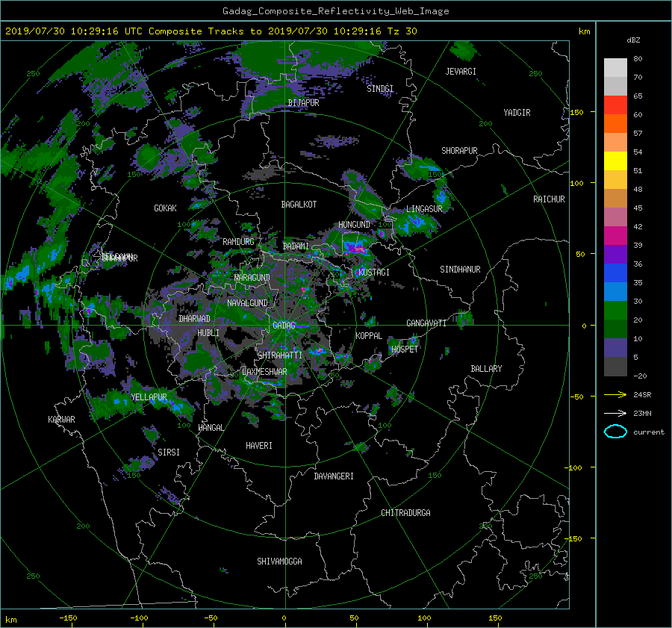672x628 pixels.
Task: Select the LINGASUR label
Action: click(x=424, y=209)
